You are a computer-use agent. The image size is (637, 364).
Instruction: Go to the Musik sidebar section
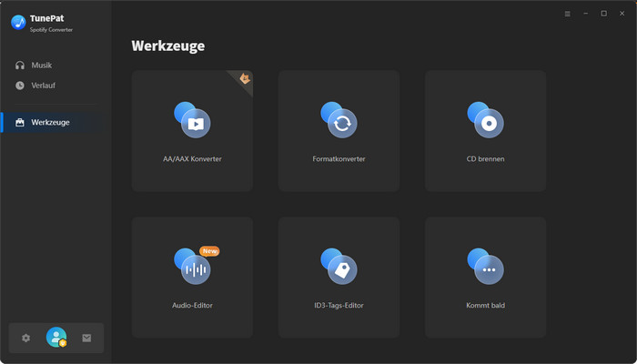42,66
